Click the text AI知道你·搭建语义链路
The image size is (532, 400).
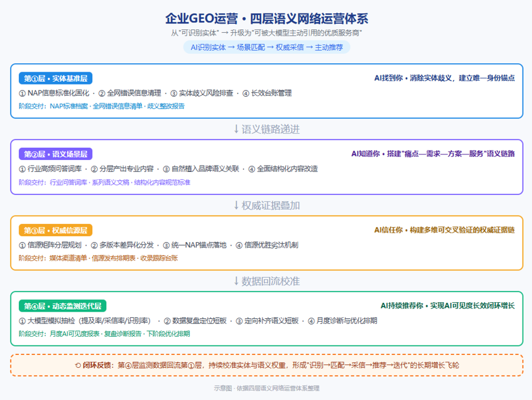pyautogui.click(x=433, y=154)
